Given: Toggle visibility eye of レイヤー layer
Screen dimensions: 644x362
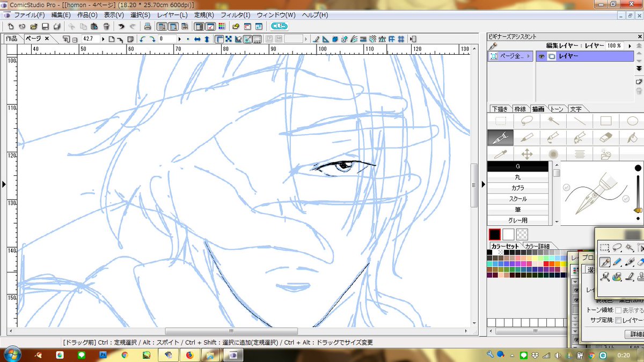Looking at the screenshot, I should point(541,56).
